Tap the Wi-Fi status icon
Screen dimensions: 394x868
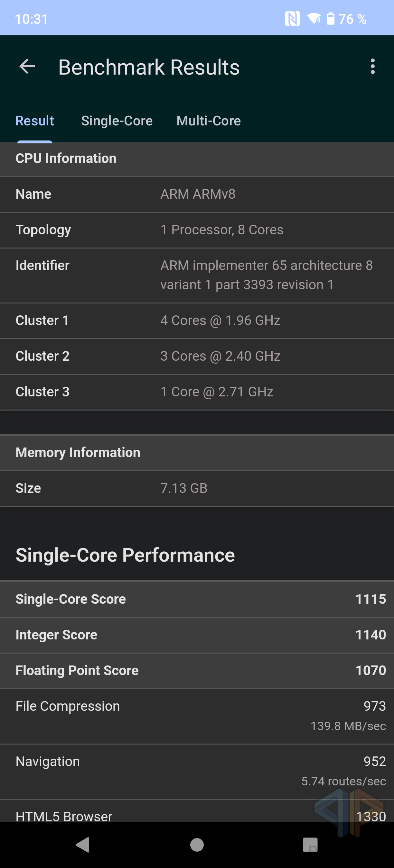(314, 19)
